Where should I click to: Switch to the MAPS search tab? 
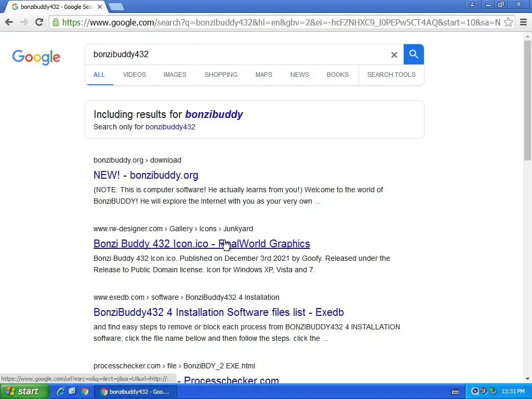(263, 75)
